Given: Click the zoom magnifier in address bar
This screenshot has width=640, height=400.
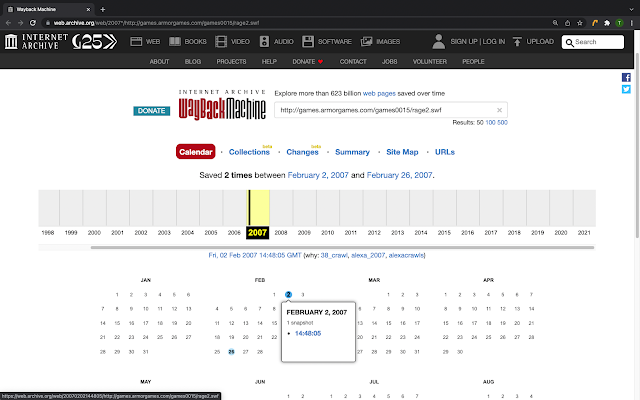Looking at the screenshot, I should click(555, 23).
